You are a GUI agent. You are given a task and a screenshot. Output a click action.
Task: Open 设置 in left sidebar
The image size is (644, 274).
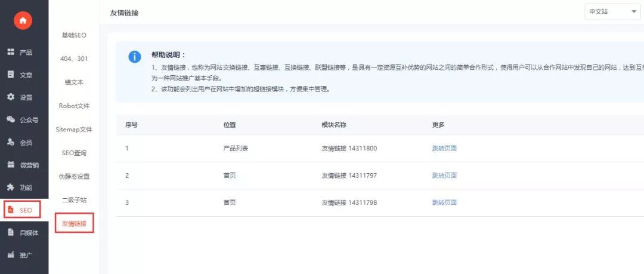tap(24, 97)
